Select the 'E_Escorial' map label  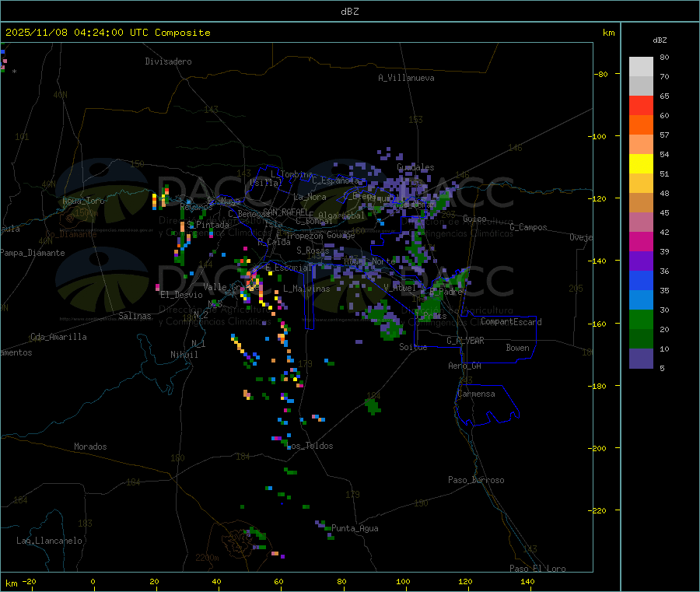(x=289, y=268)
